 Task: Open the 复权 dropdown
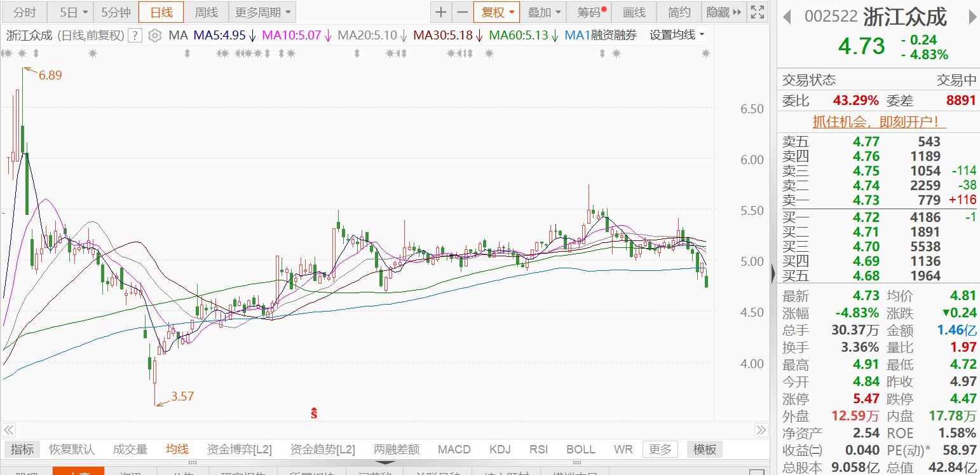496,12
